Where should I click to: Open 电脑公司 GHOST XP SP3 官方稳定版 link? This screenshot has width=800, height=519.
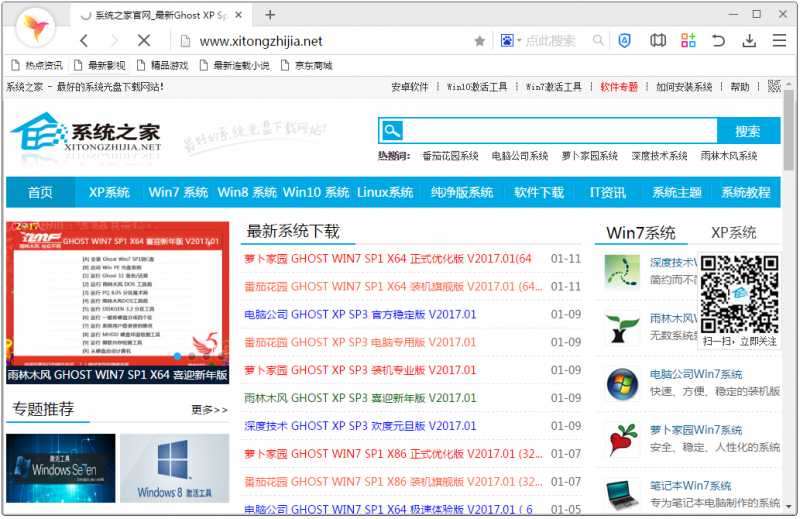pos(360,314)
